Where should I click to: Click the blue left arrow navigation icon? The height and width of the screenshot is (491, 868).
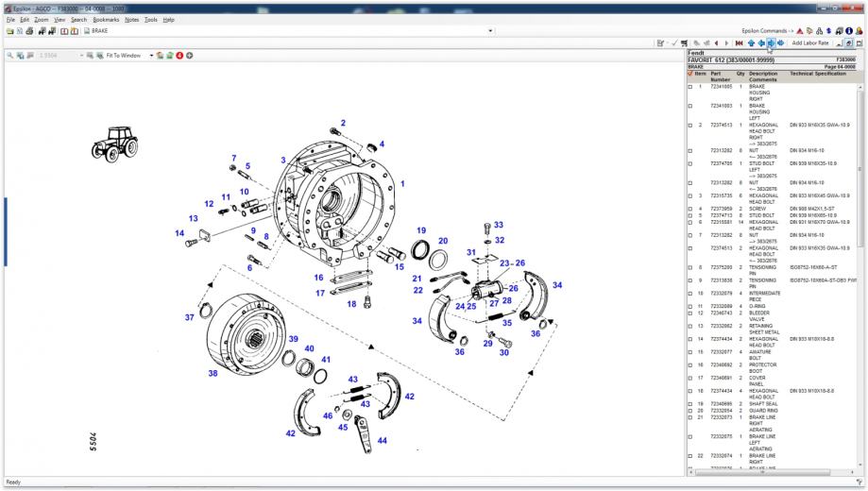pos(761,43)
